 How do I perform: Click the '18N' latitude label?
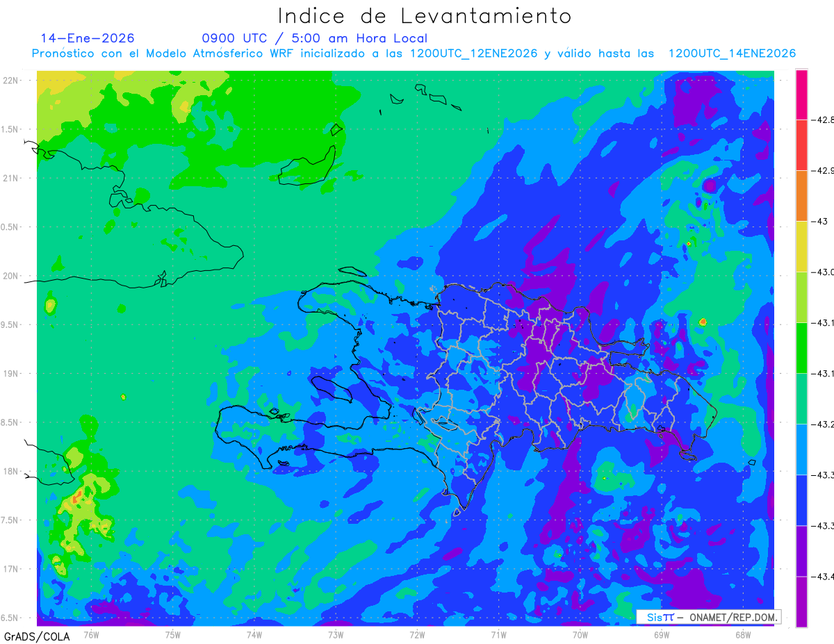(x=12, y=472)
